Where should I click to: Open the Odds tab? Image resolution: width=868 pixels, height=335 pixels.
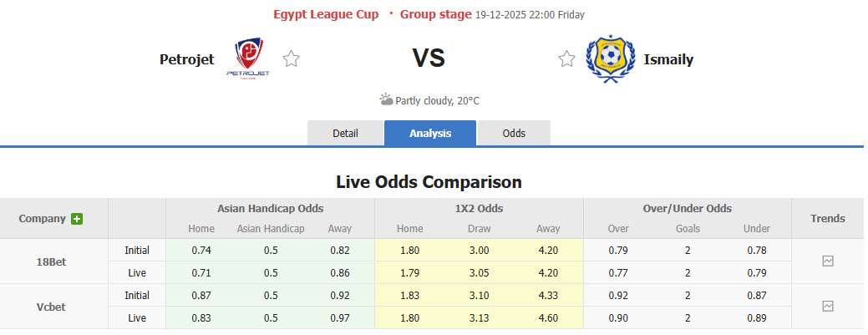click(x=514, y=134)
